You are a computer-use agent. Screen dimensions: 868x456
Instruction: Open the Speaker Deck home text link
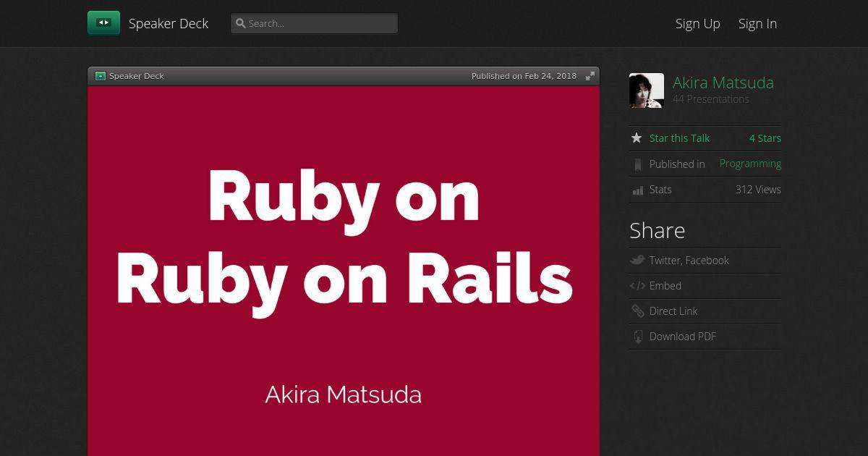click(x=169, y=23)
